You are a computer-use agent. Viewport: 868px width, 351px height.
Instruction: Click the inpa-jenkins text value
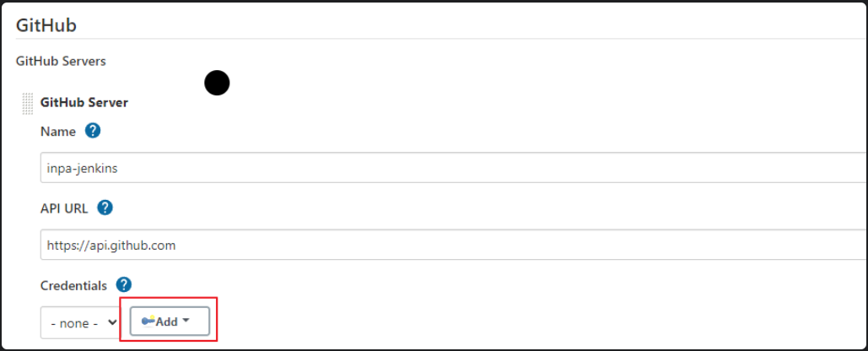(x=83, y=168)
